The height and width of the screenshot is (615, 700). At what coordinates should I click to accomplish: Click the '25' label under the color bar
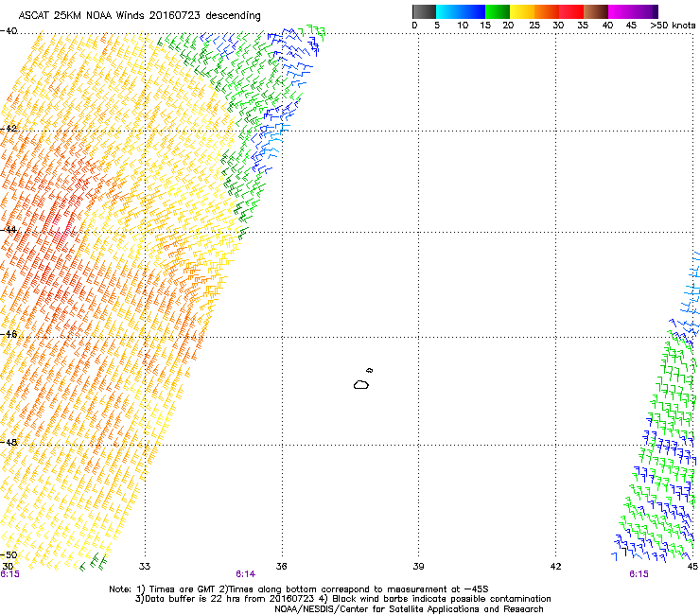coord(534,26)
